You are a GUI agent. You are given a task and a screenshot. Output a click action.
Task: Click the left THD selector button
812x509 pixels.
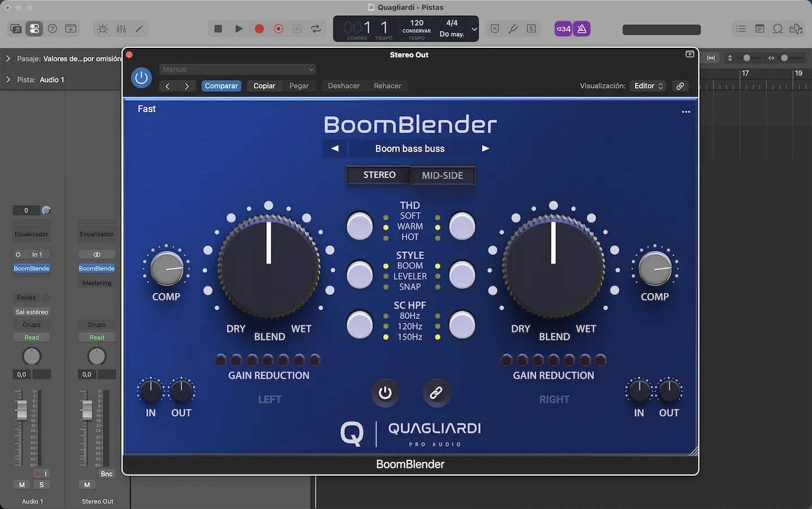pyautogui.click(x=359, y=226)
